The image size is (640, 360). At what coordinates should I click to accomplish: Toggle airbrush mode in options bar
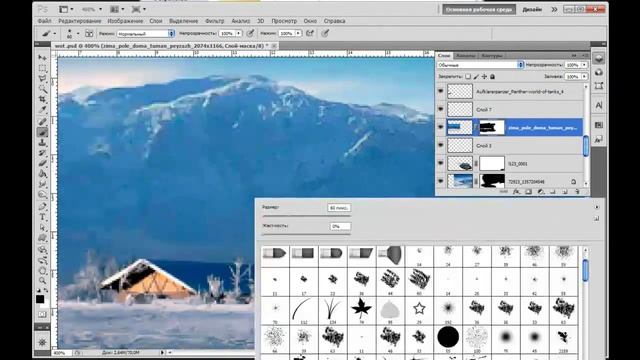[x=310, y=33]
